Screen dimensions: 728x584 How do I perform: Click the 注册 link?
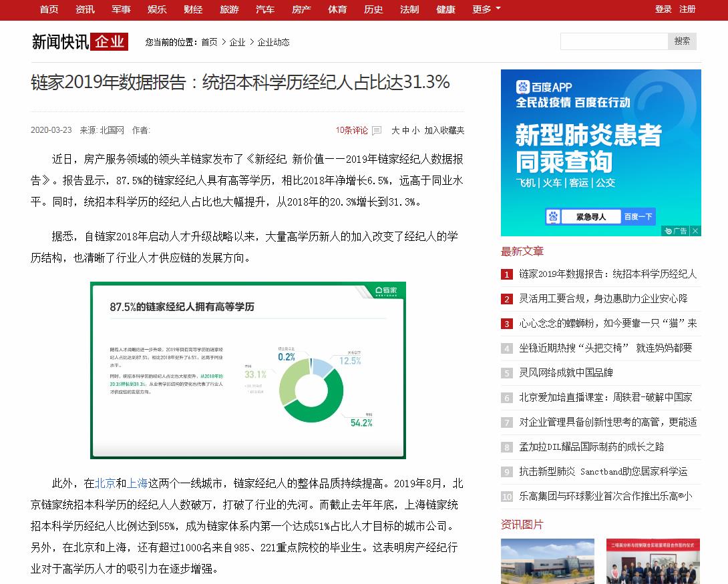click(687, 9)
